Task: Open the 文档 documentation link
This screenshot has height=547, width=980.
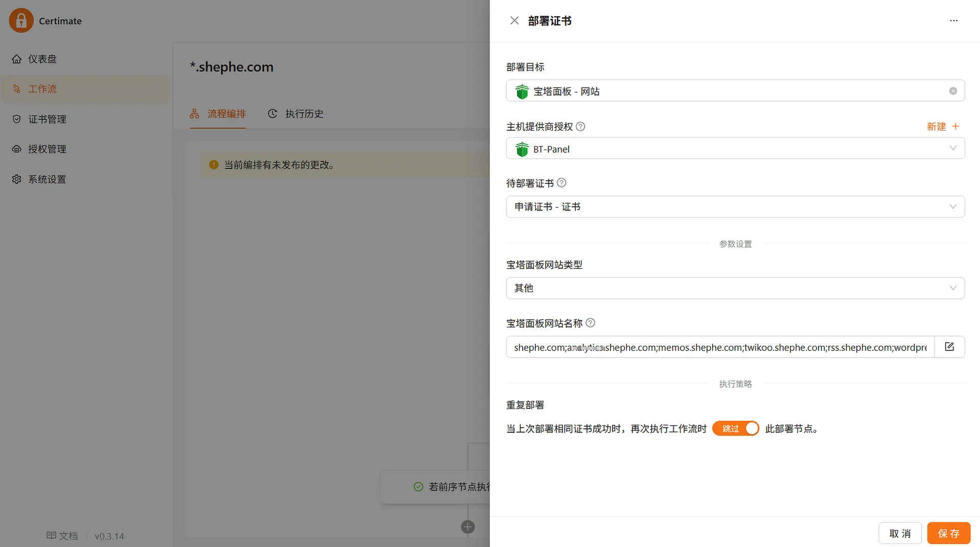Action: (x=62, y=536)
